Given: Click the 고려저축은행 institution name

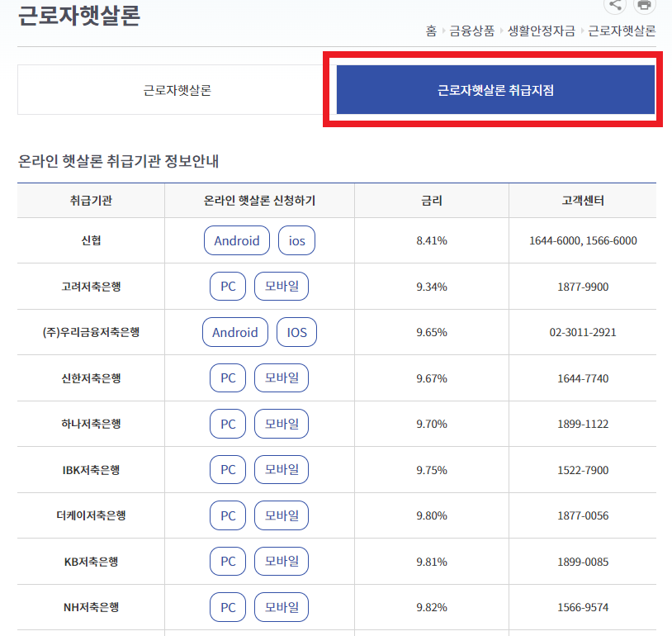Looking at the screenshot, I should [91, 287].
